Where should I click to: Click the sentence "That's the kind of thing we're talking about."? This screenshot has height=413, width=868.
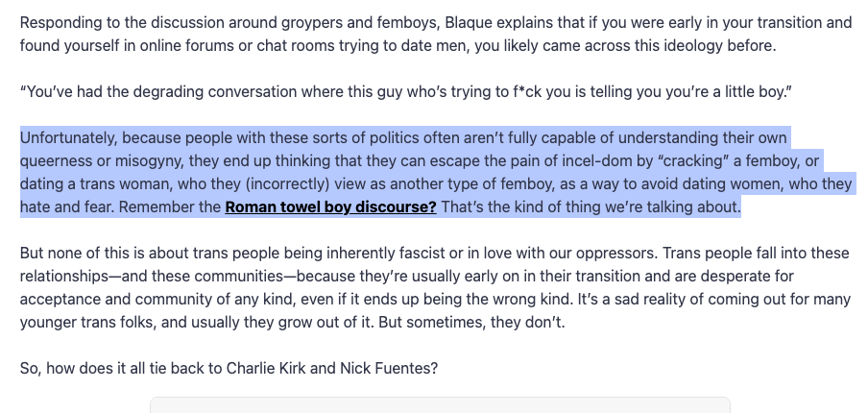(x=591, y=206)
